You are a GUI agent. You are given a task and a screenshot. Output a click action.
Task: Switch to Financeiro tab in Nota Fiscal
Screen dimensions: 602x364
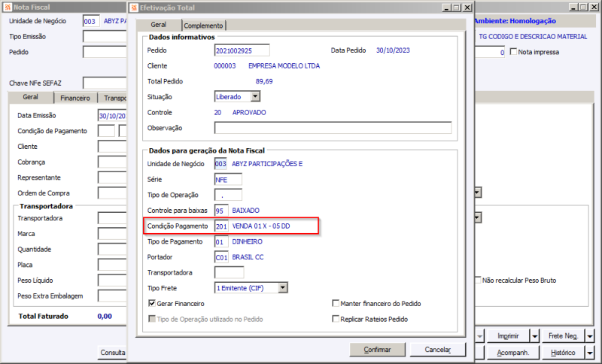(x=74, y=99)
